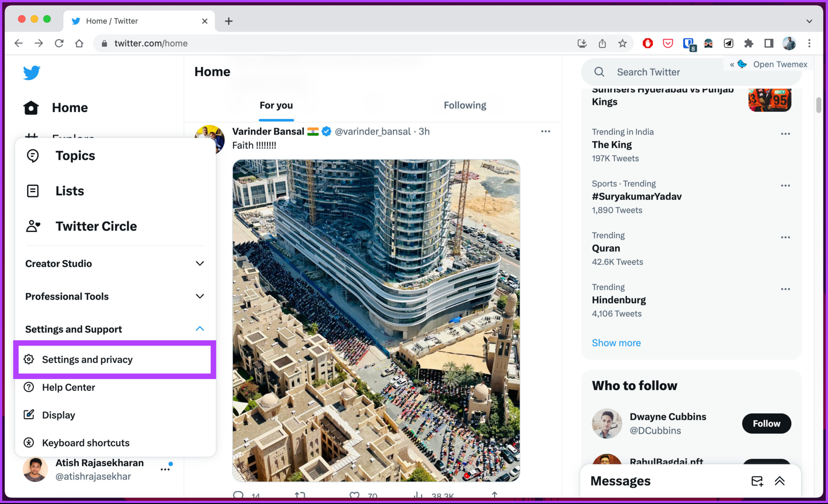Follow Dwayne Cubbins
This screenshot has width=828, height=504.
coord(766,423)
